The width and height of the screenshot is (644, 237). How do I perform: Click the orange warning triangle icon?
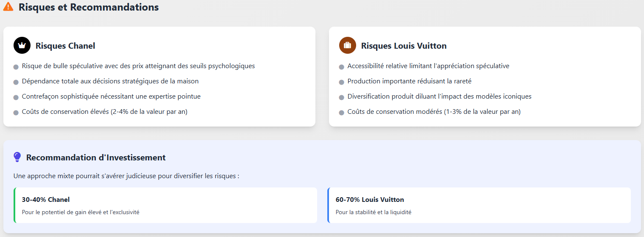8,7
